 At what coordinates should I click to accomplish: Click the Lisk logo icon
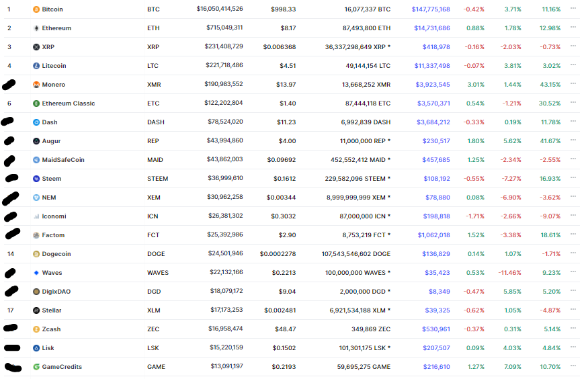(x=36, y=348)
